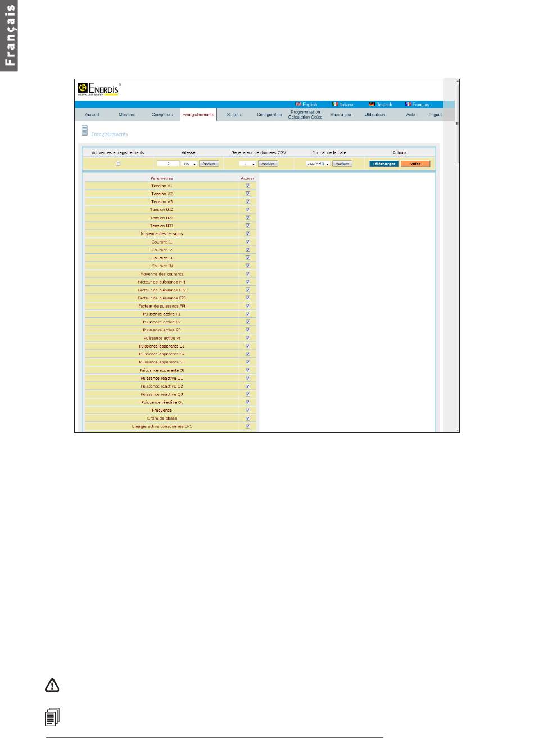Uncheck Fréquence recording
Screen dimensions: 534x756
248,410
